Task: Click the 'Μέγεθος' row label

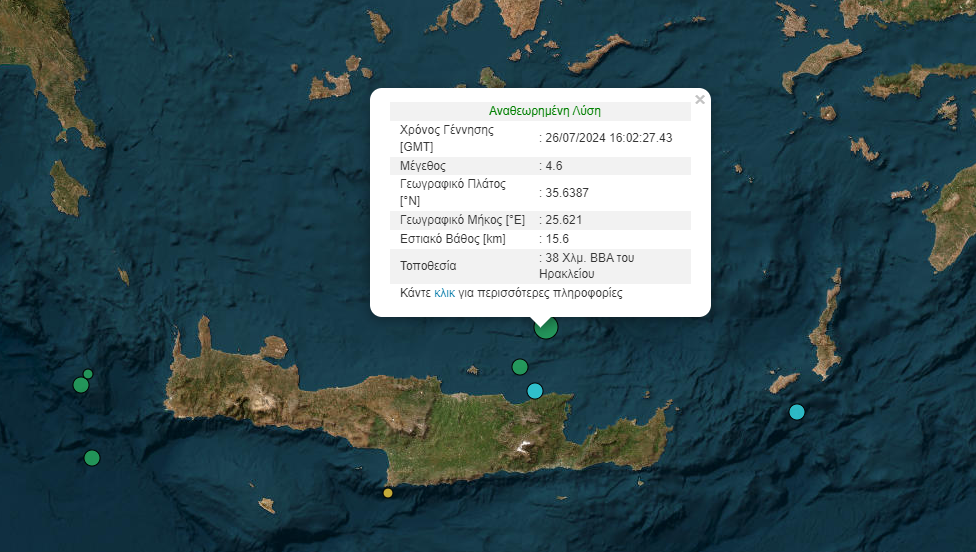Action: tap(422, 166)
